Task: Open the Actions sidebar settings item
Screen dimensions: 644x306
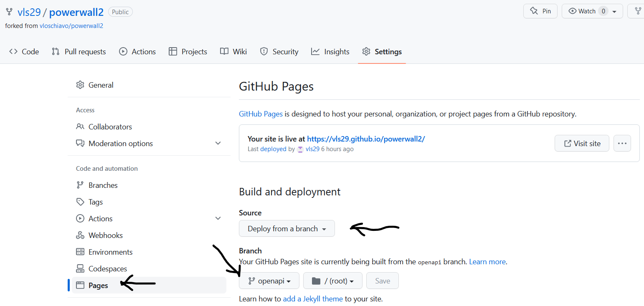Action: pos(149,219)
